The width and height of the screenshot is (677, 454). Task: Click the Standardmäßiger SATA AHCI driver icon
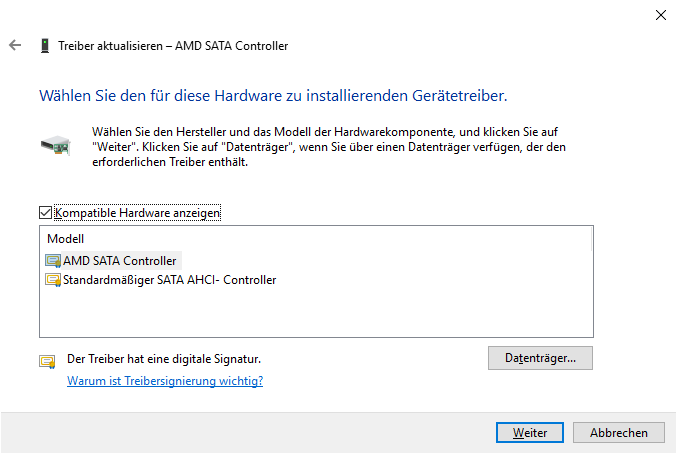pos(53,280)
